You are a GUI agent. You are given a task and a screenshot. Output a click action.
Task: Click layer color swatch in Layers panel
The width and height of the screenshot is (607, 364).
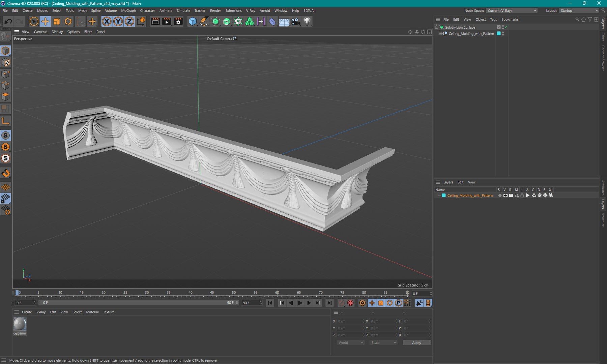tap(444, 195)
